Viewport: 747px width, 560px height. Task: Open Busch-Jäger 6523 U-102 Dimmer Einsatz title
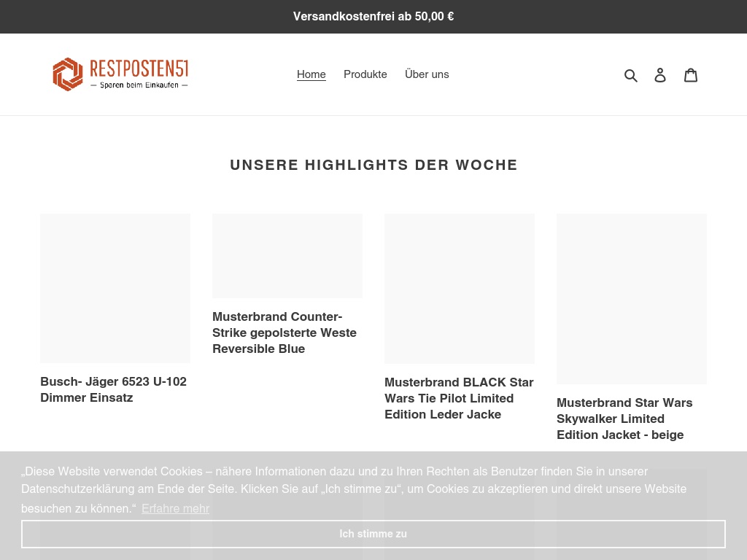click(x=113, y=389)
